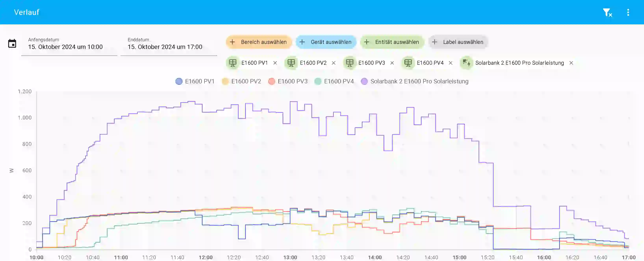Toggle Solarbank 2 E1600 Pro Solarleistung legend
Screen dimensions: 644x261
point(415,81)
